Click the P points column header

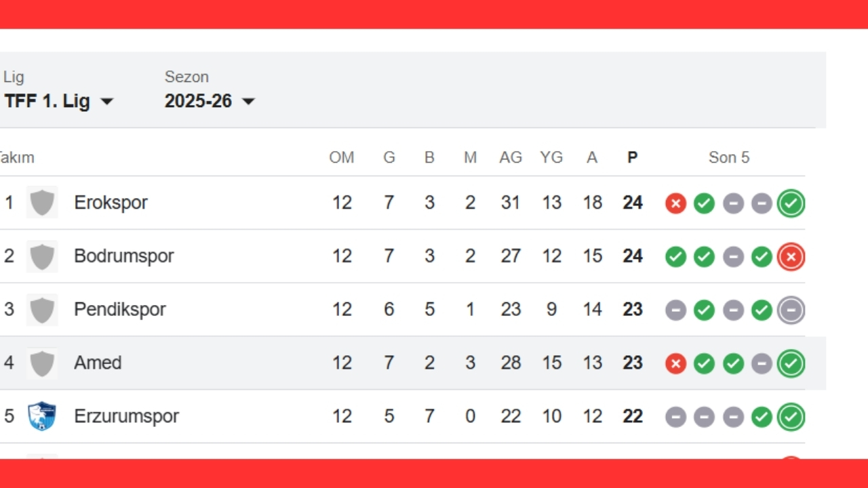pyautogui.click(x=633, y=158)
